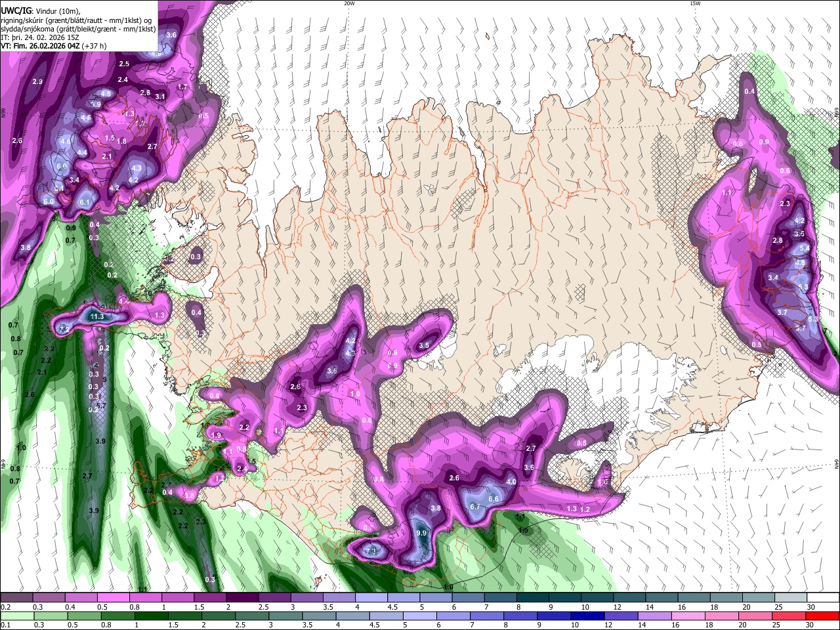840x630 pixels.
Task: Click the red rain swatch between 25 and 30
Action: [x=789, y=616]
